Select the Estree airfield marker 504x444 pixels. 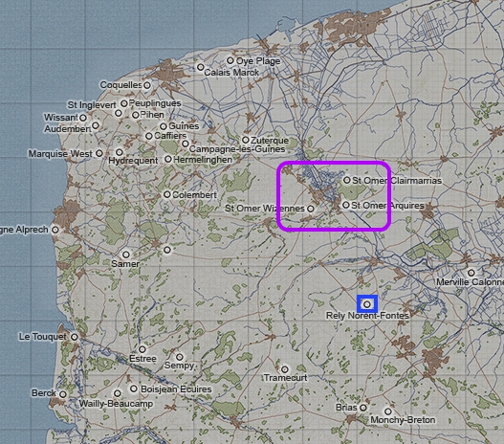142,349
